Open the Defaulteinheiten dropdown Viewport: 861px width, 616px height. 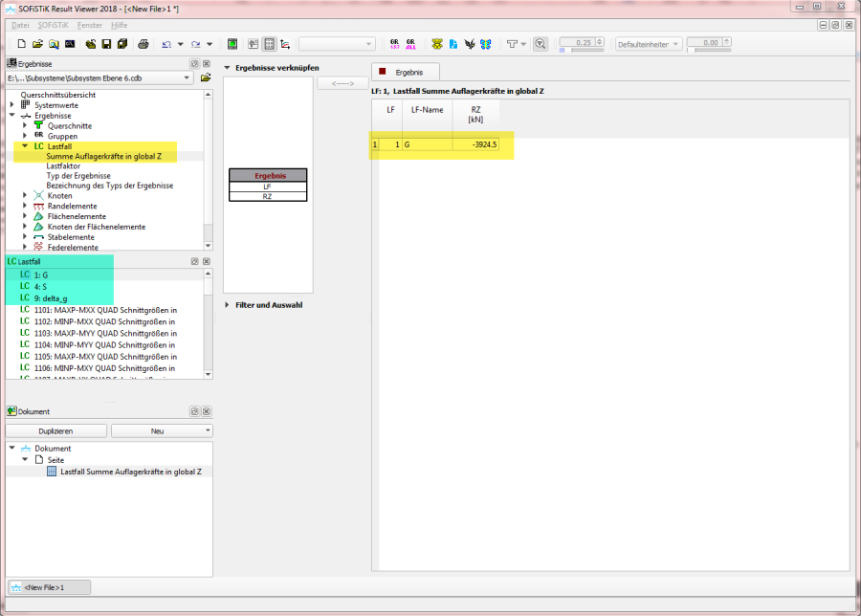[x=675, y=43]
